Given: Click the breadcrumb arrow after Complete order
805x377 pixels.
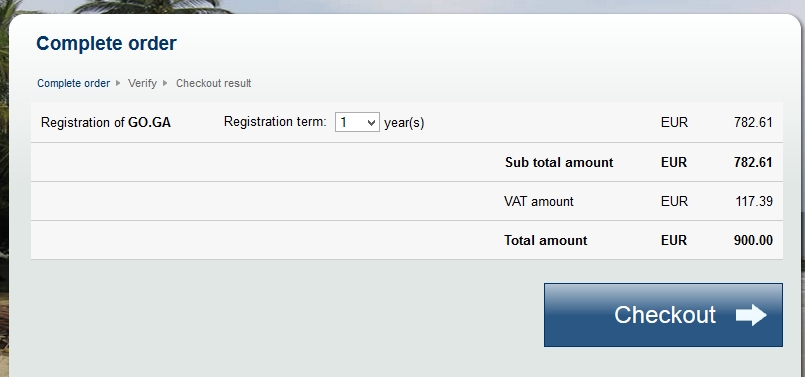Looking at the screenshot, I should tap(118, 83).
